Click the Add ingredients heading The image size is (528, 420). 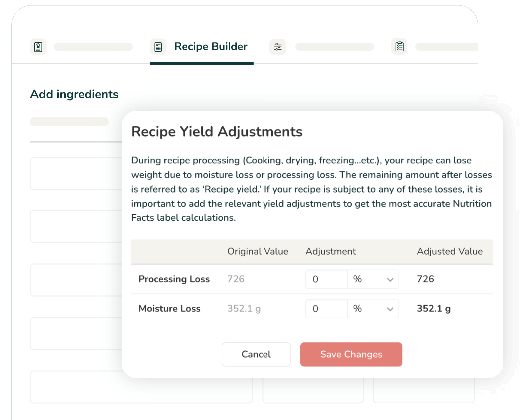click(74, 94)
